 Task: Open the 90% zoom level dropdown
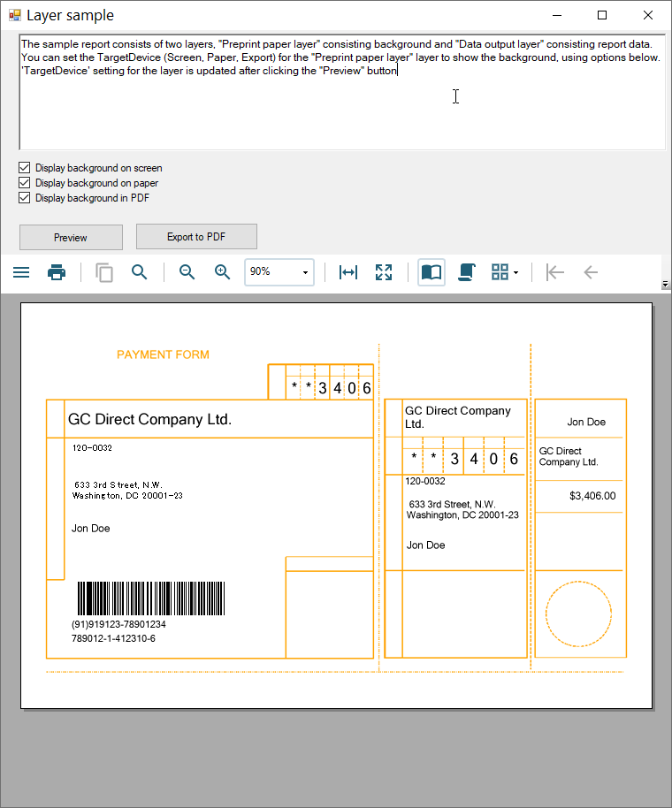pyautogui.click(x=305, y=272)
